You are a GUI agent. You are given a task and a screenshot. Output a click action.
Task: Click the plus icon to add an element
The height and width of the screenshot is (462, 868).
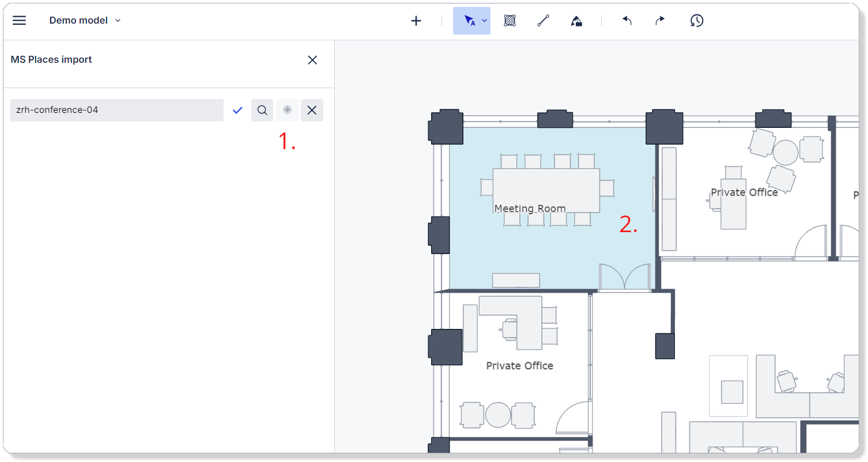coord(416,20)
